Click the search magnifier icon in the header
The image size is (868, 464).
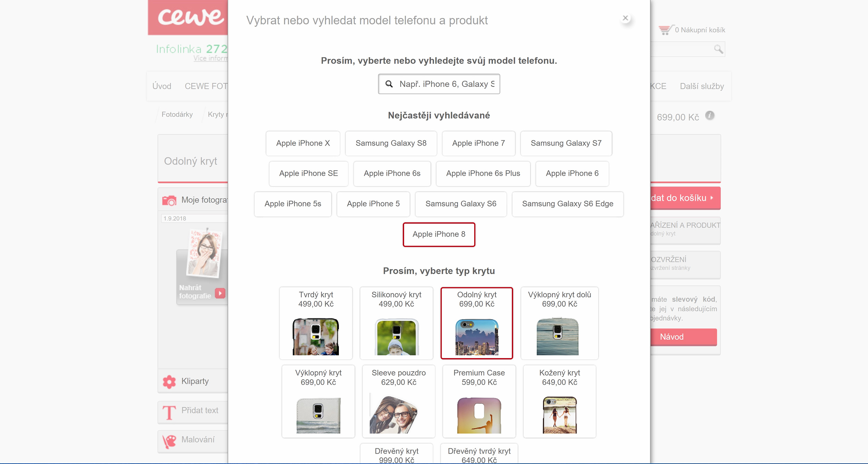point(718,49)
